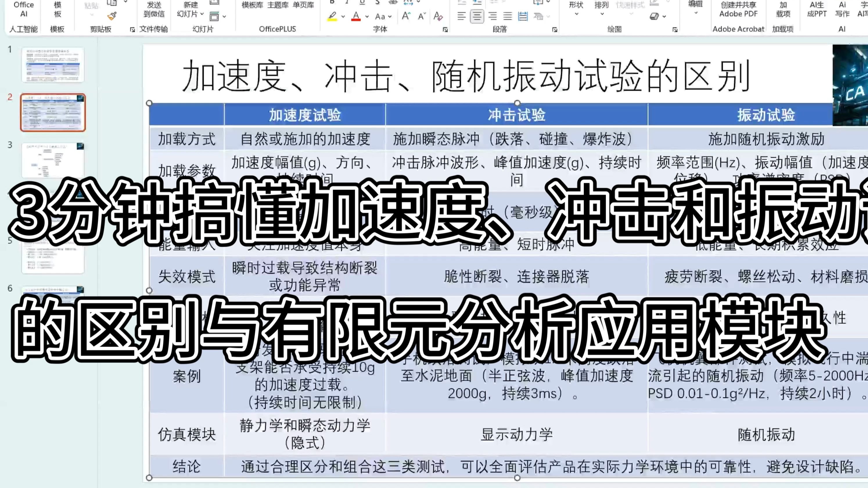Viewport: 868px width, 488px height.
Task: Justify text alignment icon
Action: [x=507, y=16]
